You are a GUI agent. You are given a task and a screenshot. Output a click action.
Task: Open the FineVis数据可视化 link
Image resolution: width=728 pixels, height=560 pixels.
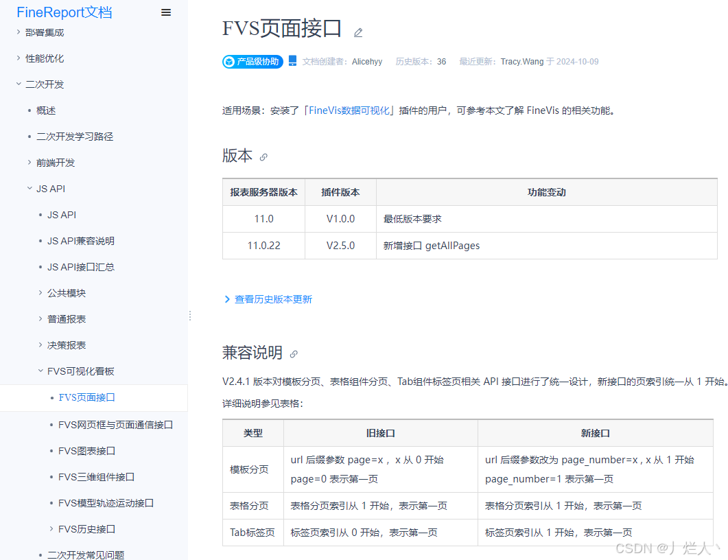[349, 110]
